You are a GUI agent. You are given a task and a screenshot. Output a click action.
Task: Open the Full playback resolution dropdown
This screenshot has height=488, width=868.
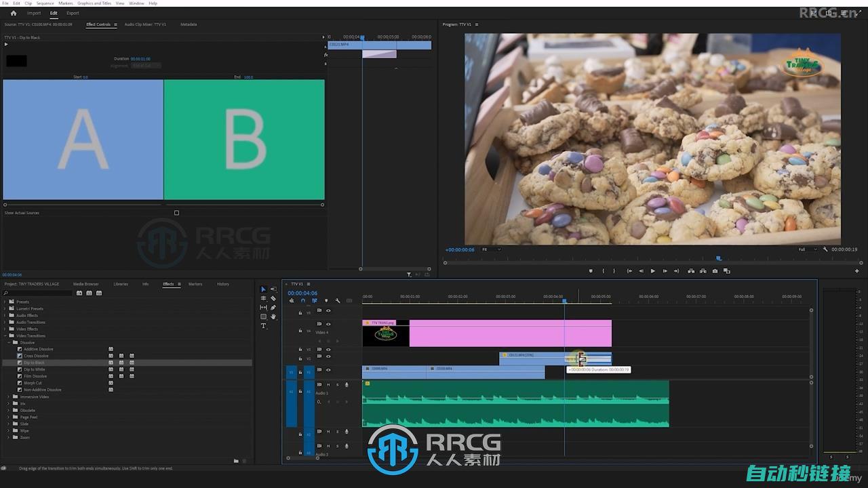808,249
